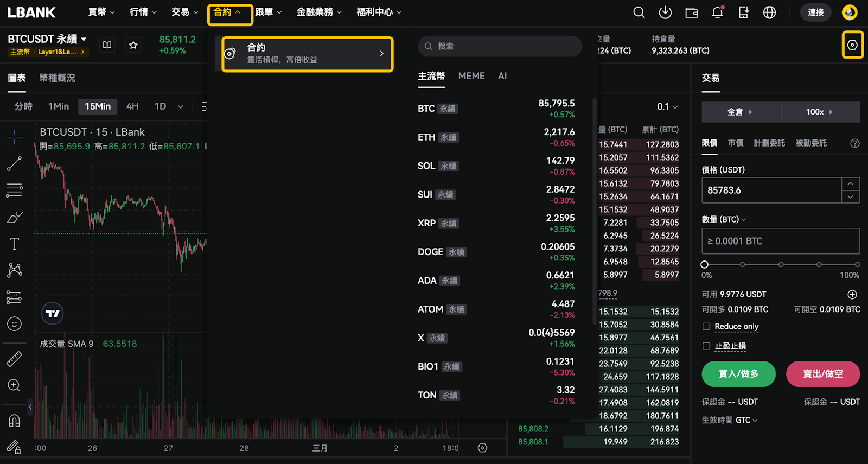Click the order amount slider handle at 0%

coord(705,264)
